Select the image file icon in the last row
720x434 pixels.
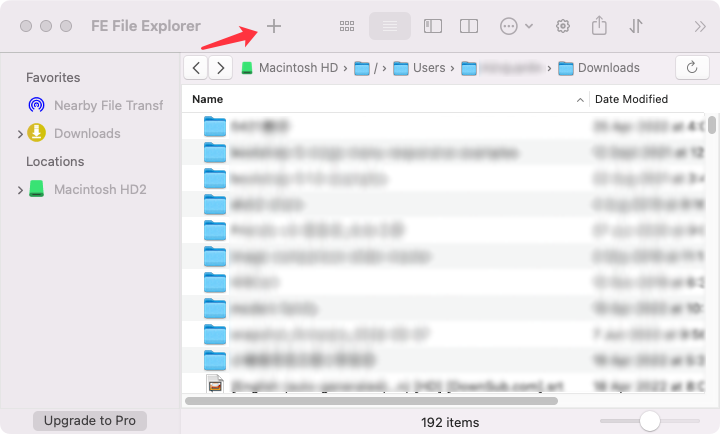(x=215, y=384)
